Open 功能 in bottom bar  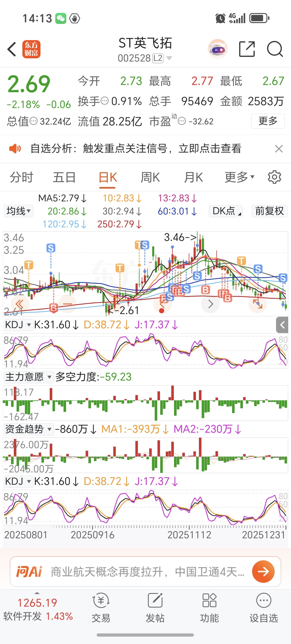(210, 607)
